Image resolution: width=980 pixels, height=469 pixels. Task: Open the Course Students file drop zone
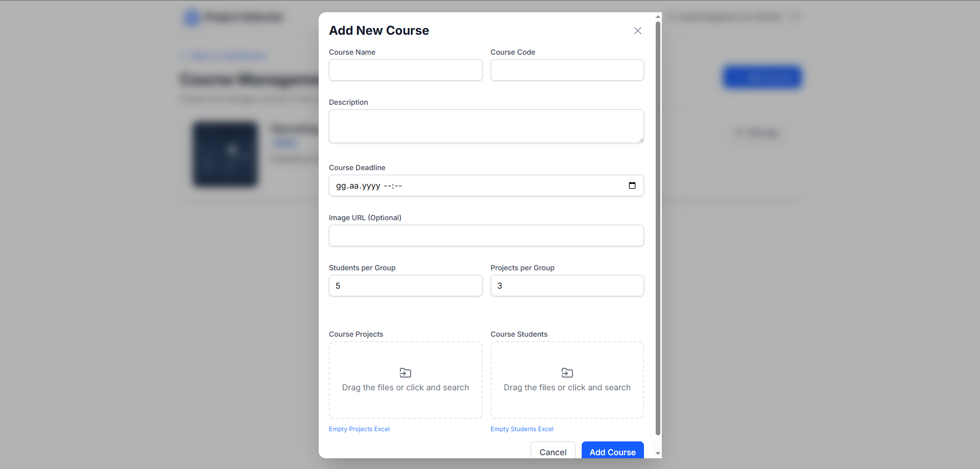tap(567, 380)
